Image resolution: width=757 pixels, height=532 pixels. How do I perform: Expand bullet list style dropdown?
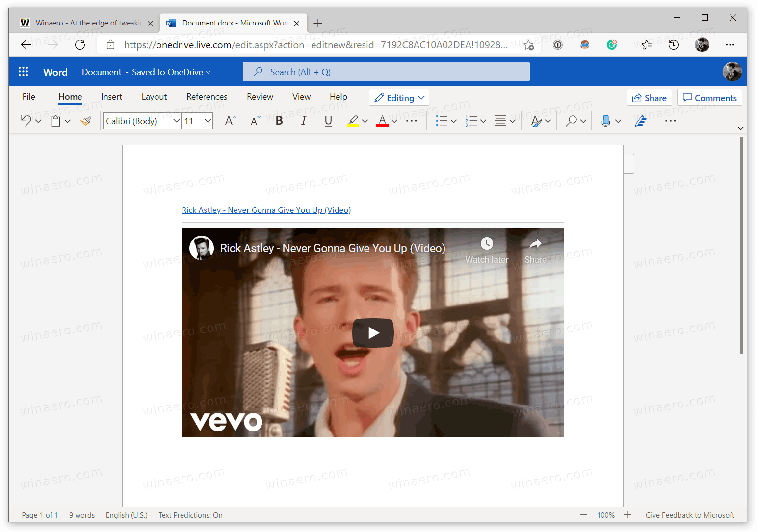pos(453,121)
